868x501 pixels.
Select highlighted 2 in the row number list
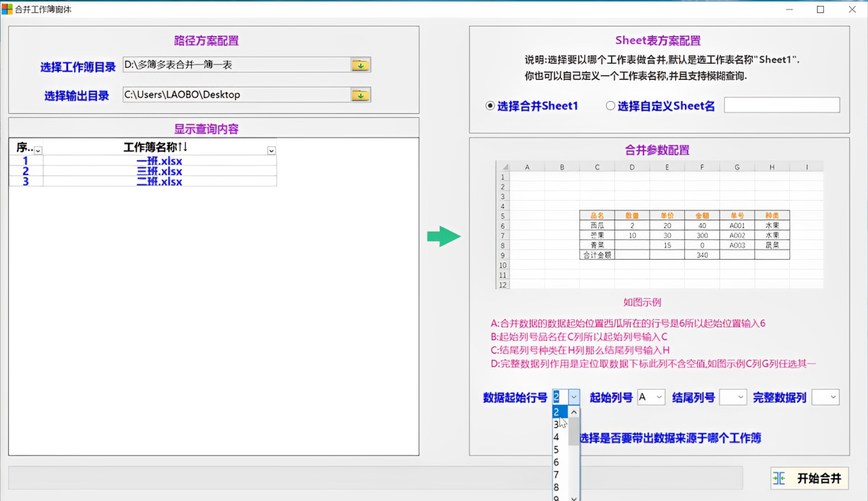click(x=560, y=412)
